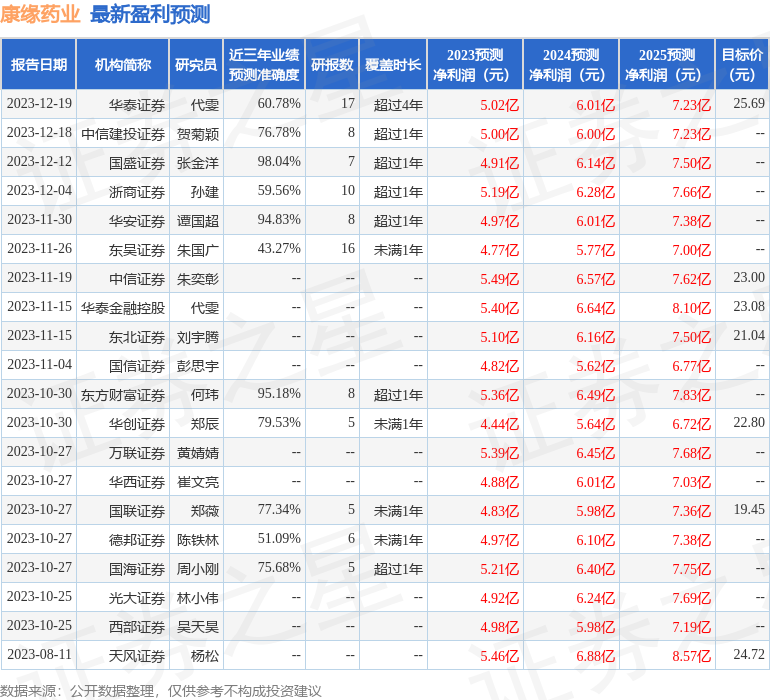Click the 目标价 column header
770x700 pixels.
pyautogui.click(x=742, y=64)
